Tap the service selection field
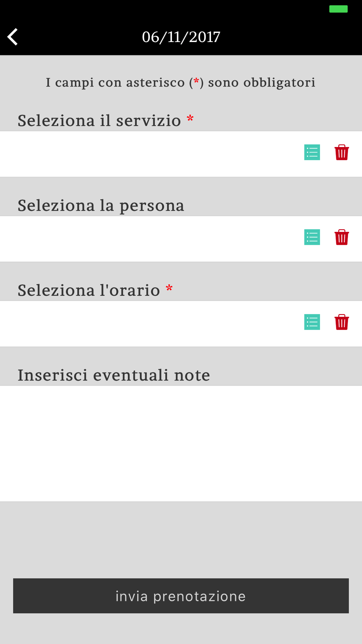Viewport: 362px width, 644px height. click(x=181, y=154)
